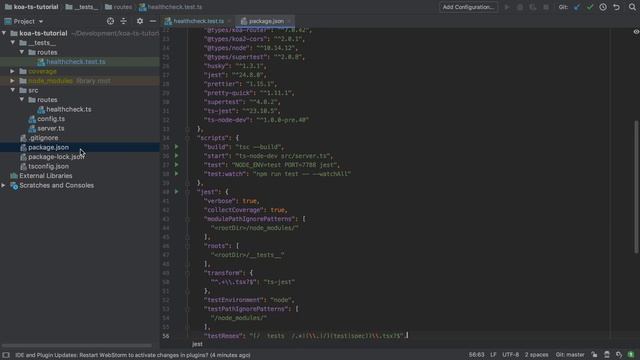Click the Run with Coverage icon

533,7
